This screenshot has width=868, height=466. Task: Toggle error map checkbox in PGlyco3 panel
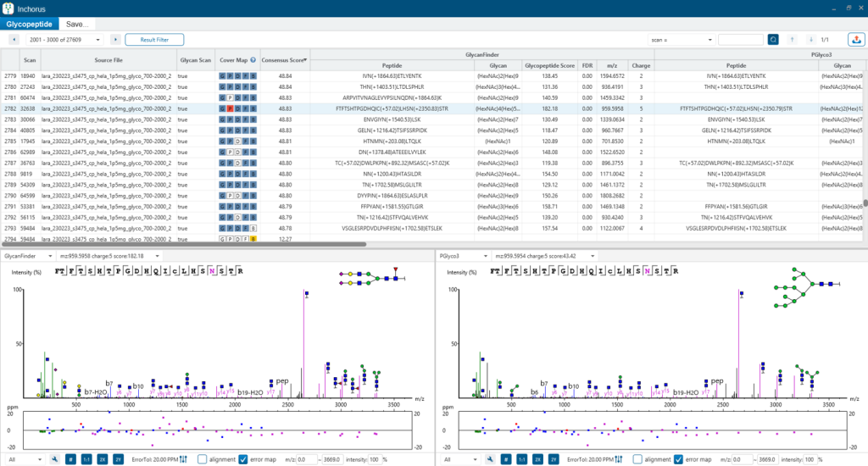pyautogui.click(x=678, y=459)
